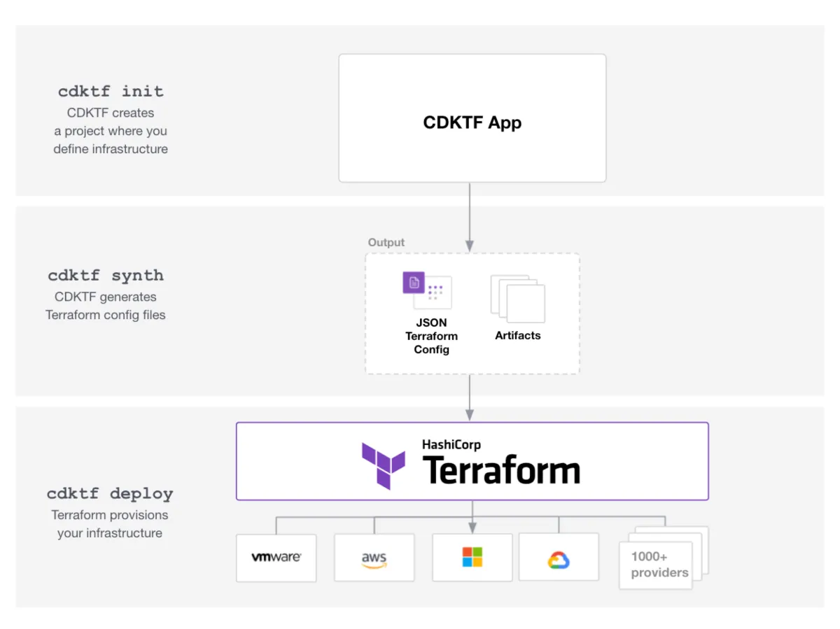Click the "Artifacts" caption text

518,335
